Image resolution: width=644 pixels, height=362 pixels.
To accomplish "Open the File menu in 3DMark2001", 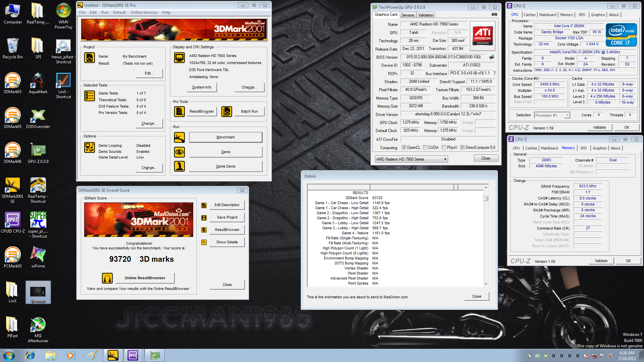I will (x=82, y=12).
